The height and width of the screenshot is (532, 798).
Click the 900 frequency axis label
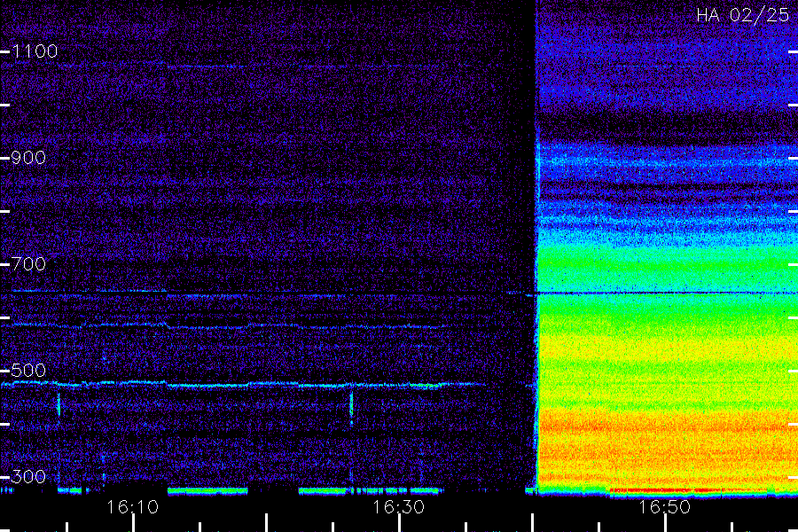tap(28, 158)
